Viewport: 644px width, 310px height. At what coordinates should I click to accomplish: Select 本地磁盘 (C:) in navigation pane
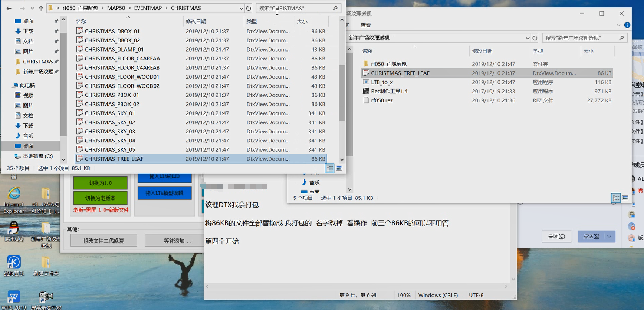[37, 156]
